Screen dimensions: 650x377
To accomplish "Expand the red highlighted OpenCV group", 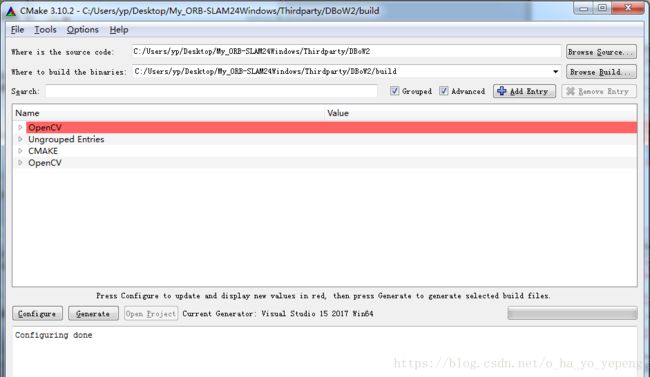I will click(x=20, y=127).
